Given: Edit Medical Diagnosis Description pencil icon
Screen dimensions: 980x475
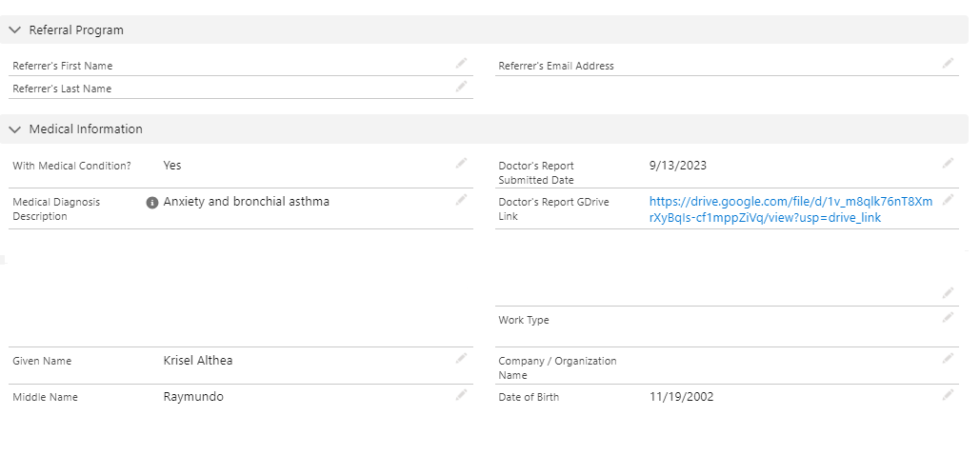Looking at the screenshot, I should tap(461, 200).
